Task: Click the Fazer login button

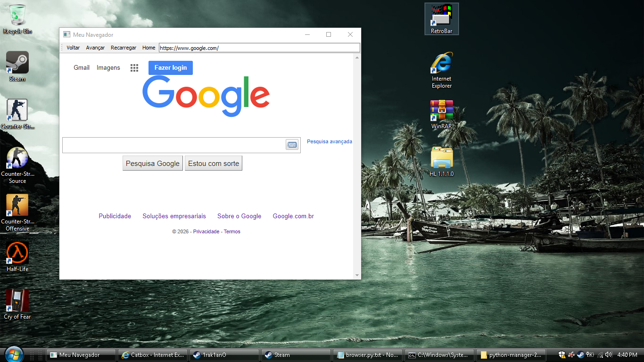Action: pos(170,68)
